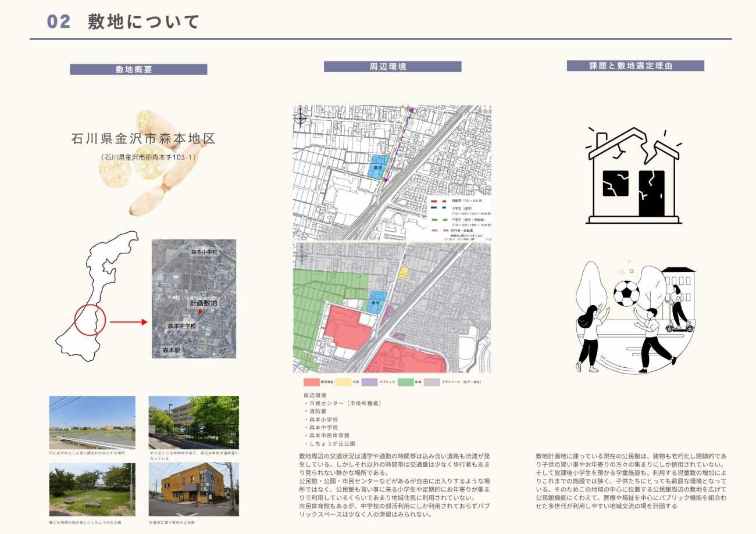The image size is (756, 534).
Task: Click the red circle on Ishikawa outline map
Action: [90, 320]
